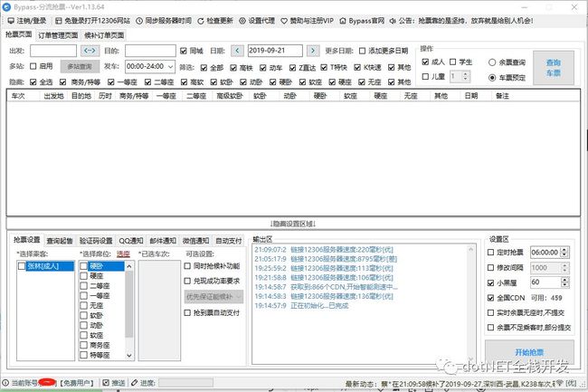The image size is (588, 392).
Task: Open 设置代理 settings item
Action: point(257,21)
